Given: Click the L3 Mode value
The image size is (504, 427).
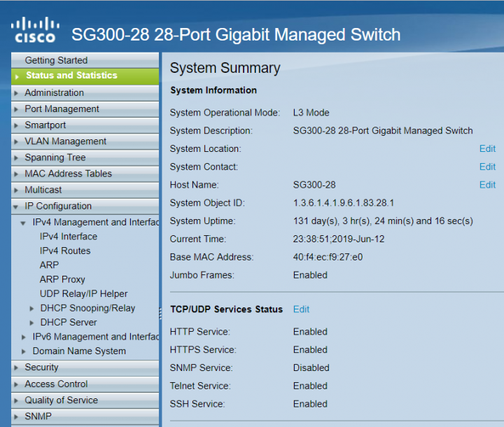Looking at the screenshot, I should 311,113.
